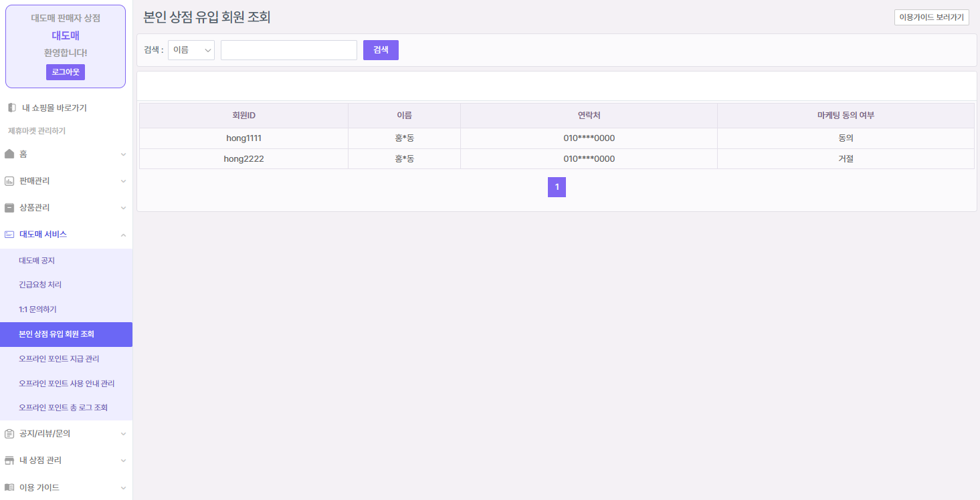Click the 대도매 서비스 card icon
The height and width of the screenshot is (500, 980).
9,234
